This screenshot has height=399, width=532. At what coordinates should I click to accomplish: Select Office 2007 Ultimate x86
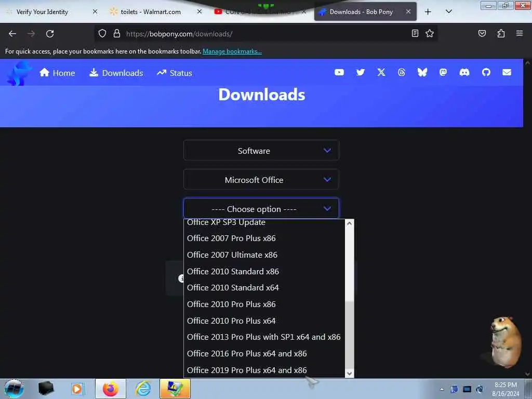point(264,255)
